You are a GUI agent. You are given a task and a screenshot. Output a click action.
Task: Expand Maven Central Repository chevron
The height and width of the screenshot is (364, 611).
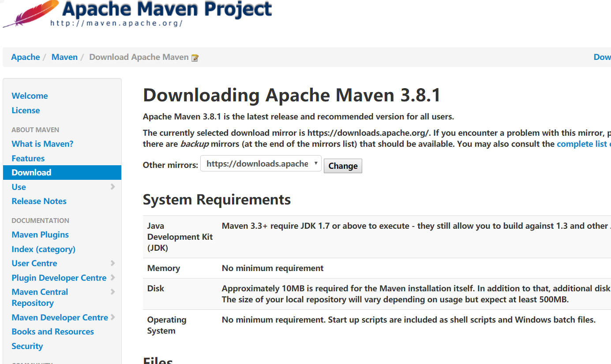[x=113, y=292]
